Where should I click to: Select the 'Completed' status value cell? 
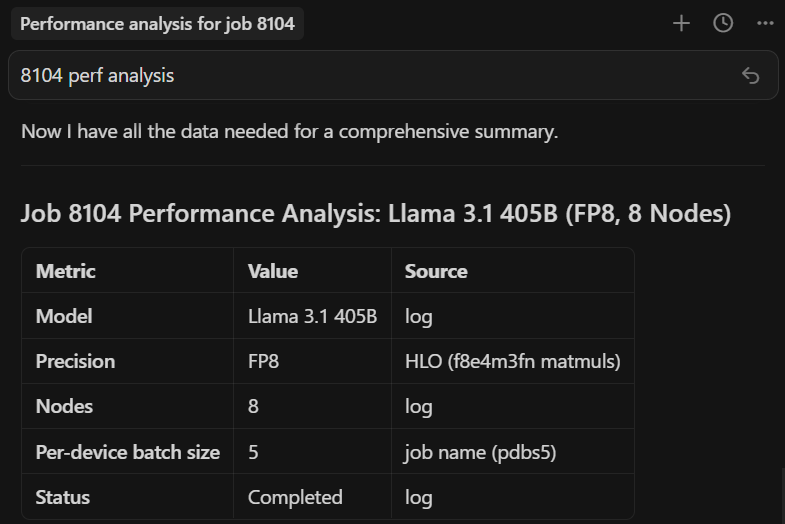click(x=295, y=497)
